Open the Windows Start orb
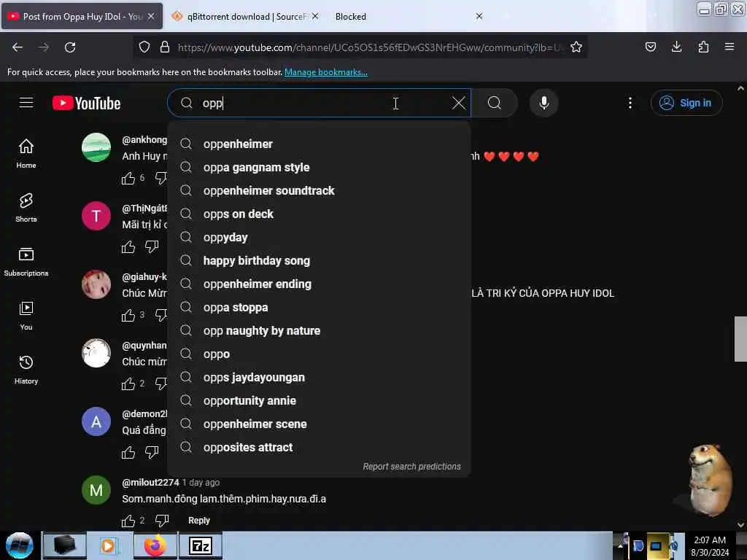Viewport: 747px width, 560px height. point(20,545)
